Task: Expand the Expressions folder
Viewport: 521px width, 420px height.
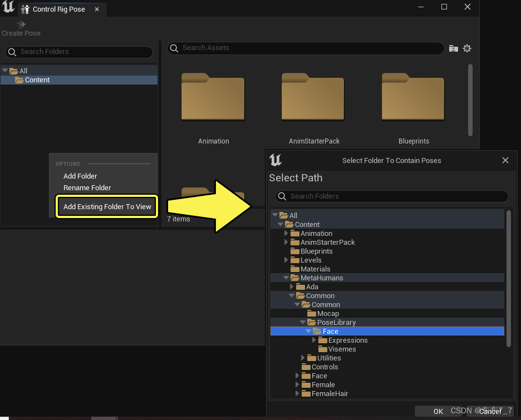Action: 314,340
